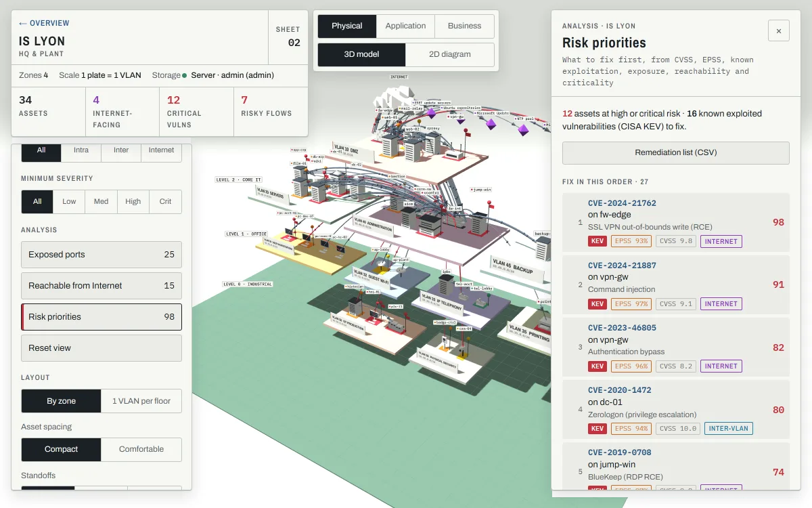This screenshot has height=508, width=812.
Task: Download the Remediation list (CSV)
Action: click(676, 152)
